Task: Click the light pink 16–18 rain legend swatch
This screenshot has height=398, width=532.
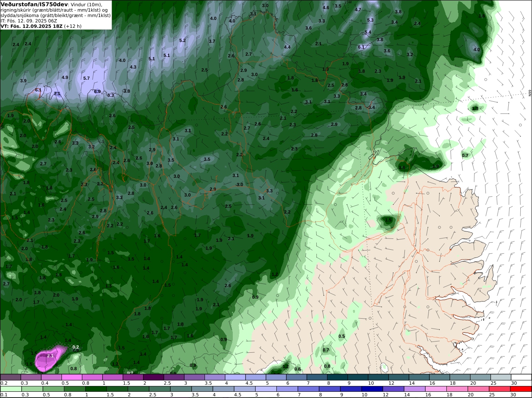Action: (437, 389)
